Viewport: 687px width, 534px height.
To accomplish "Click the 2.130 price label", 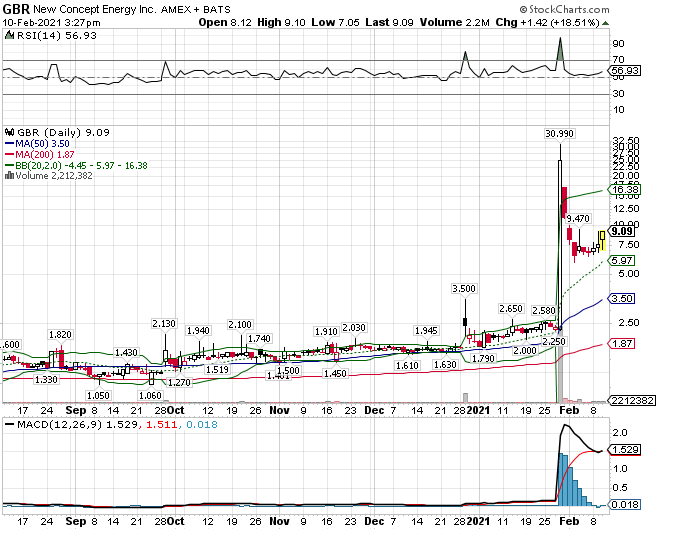I will [x=164, y=324].
